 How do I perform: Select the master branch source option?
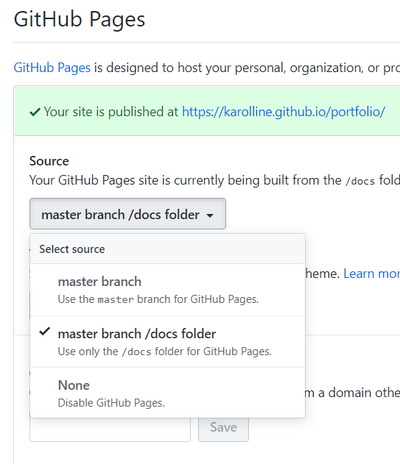167,290
